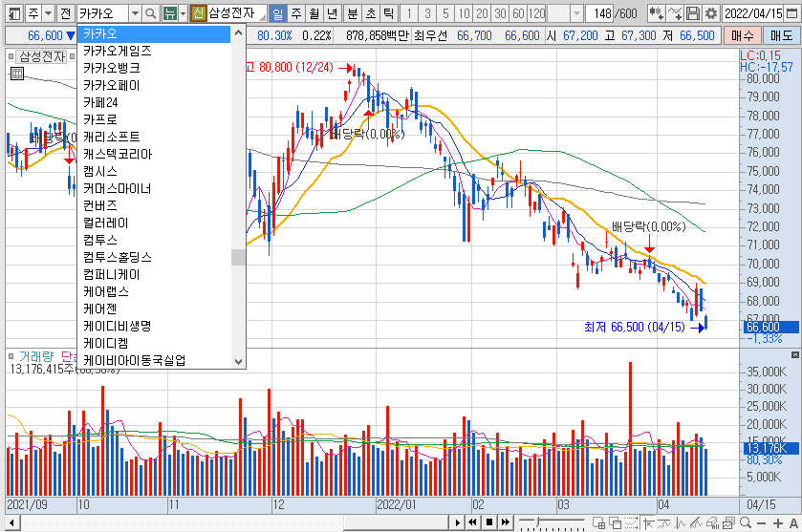The height and width of the screenshot is (532, 802).
Task: Open the add-indicator candlestick icon
Action: pos(657,13)
